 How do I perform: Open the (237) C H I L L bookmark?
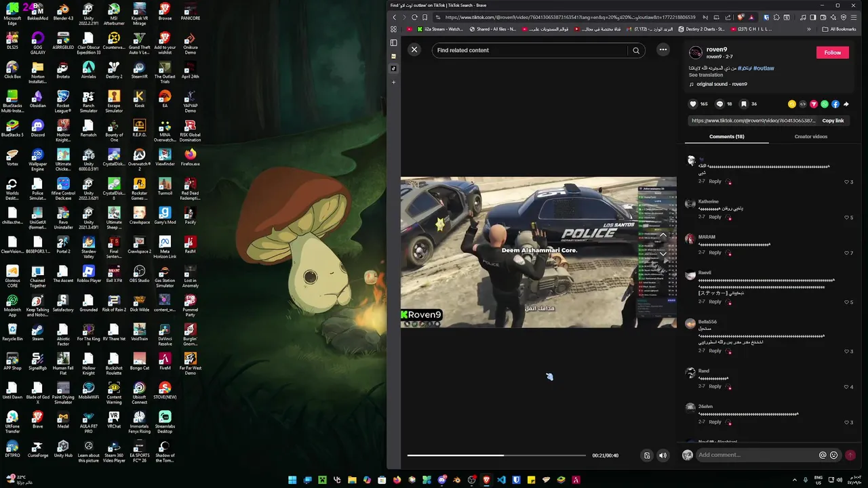750,29
